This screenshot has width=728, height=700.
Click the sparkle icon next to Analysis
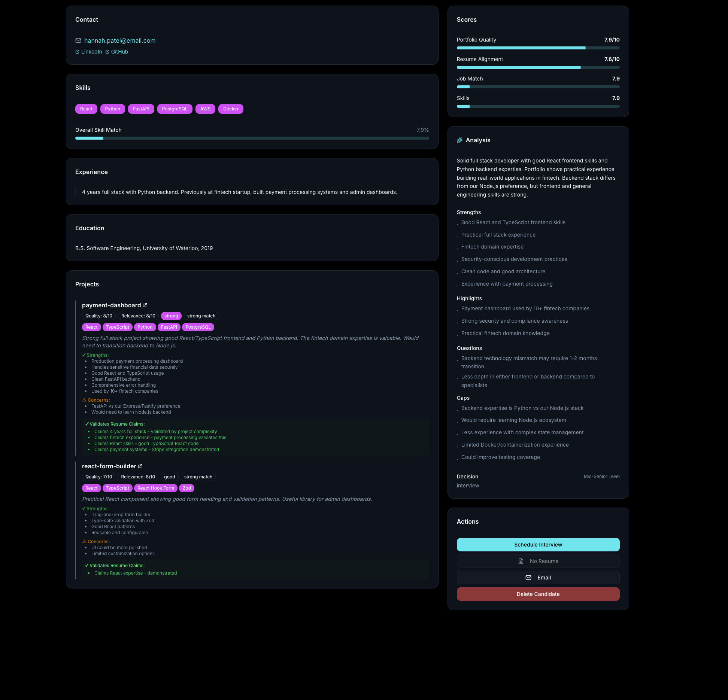(x=460, y=140)
